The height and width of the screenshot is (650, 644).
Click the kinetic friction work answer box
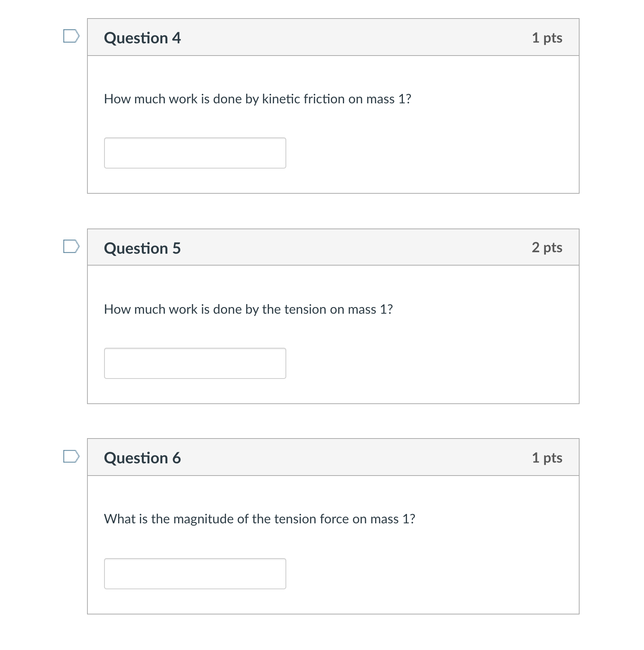195,153
